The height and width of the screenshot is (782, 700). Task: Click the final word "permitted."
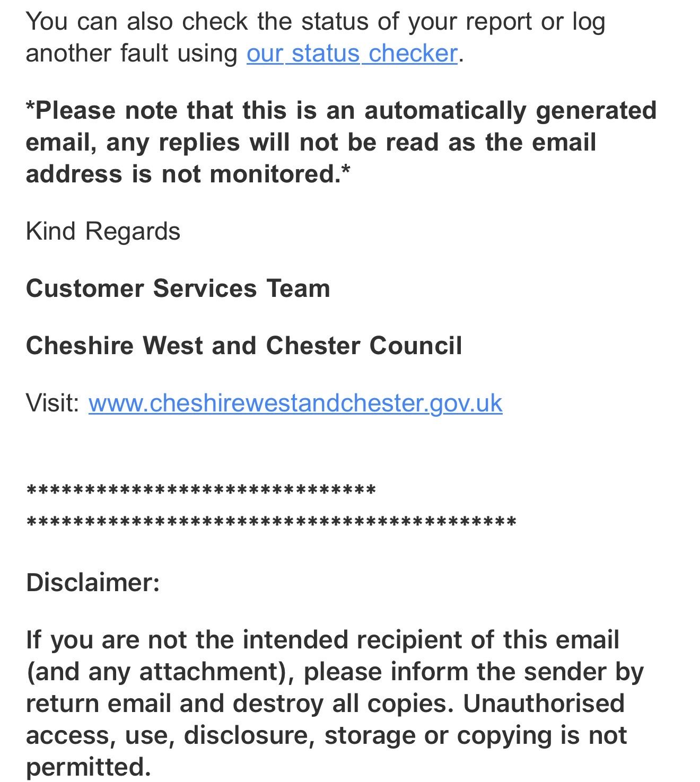pyautogui.click(x=88, y=767)
